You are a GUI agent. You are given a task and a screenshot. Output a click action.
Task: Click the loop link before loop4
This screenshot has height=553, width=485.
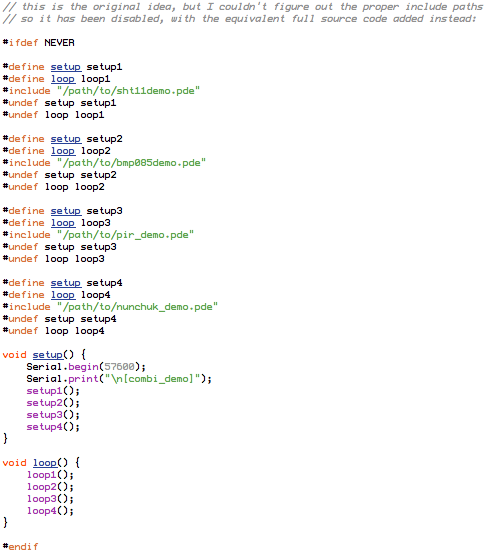[x=63, y=295]
